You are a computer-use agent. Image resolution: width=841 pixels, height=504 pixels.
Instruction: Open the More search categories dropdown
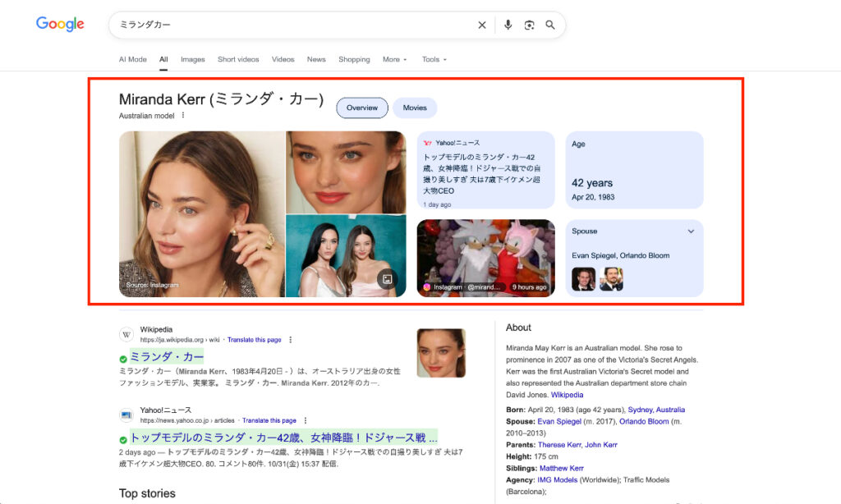394,59
